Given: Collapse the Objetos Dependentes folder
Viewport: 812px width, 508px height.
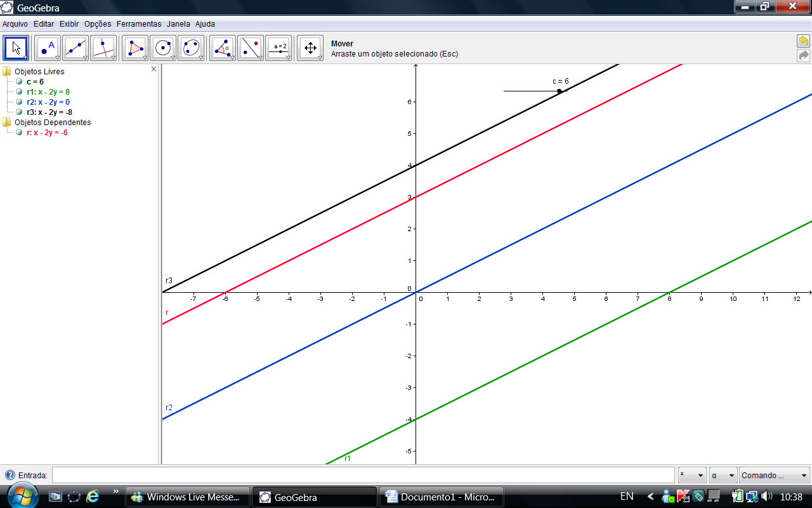Looking at the screenshot, I should tap(6, 123).
